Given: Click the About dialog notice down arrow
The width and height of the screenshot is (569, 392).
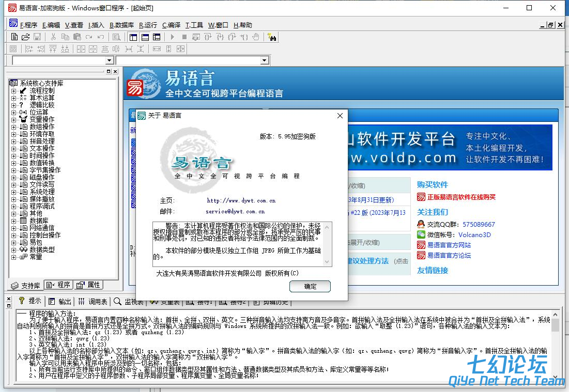Looking at the screenshot, I should tap(327, 262).
